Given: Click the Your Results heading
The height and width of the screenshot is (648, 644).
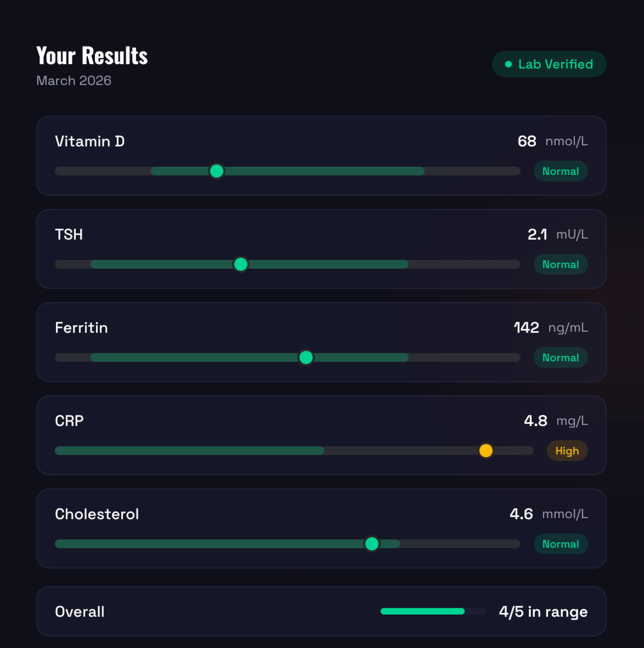Looking at the screenshot, I should [92, 55].
